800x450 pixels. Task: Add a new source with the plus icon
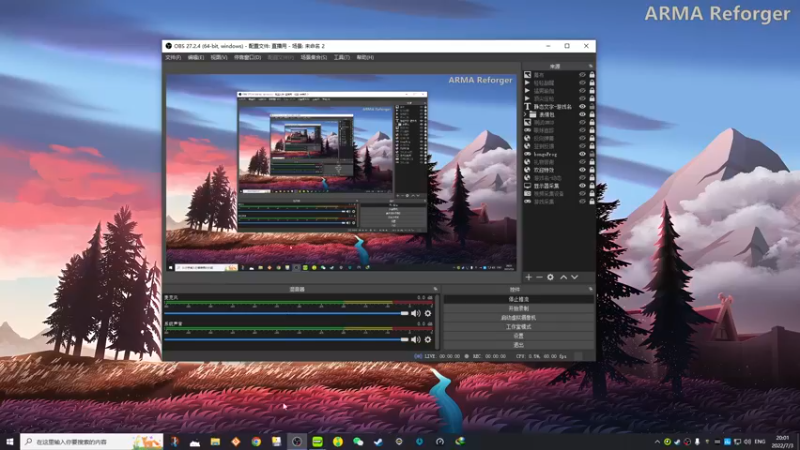coord(529,277)
